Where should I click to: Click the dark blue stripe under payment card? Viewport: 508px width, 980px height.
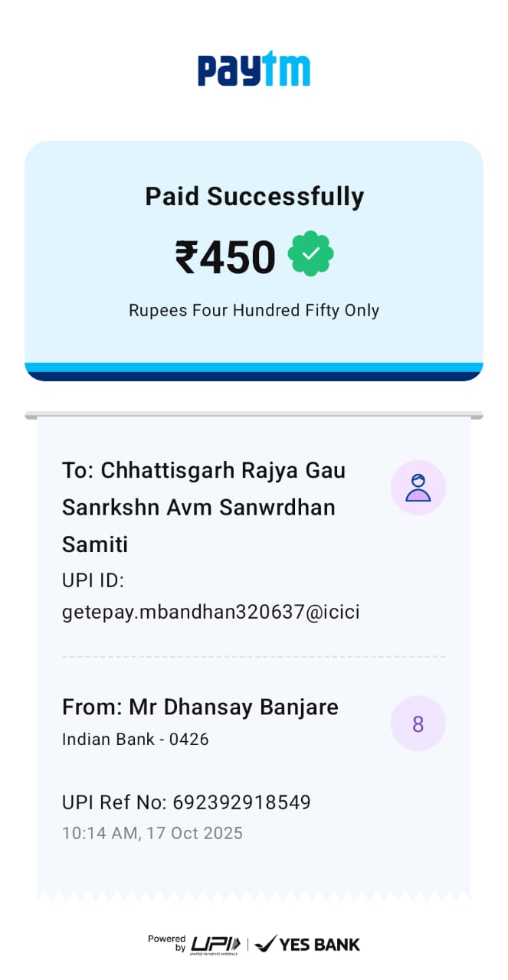[254, 376]
